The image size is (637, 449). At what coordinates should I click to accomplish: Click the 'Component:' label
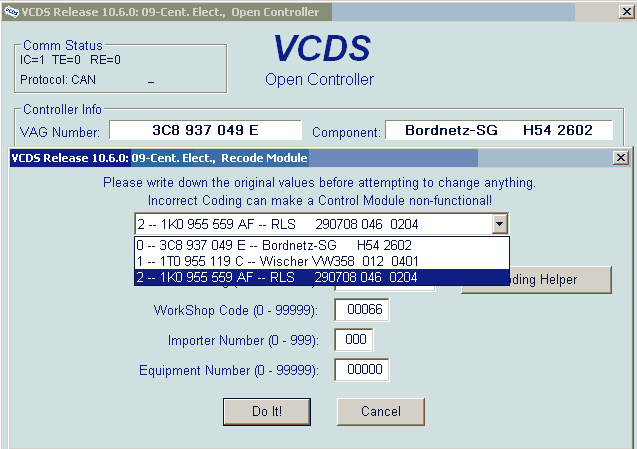pos(347,132)
